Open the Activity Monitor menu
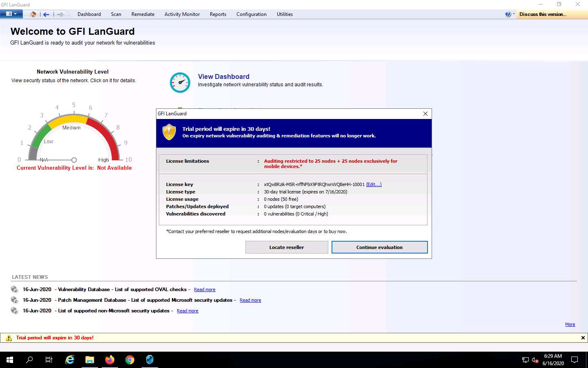This screenshot has width=588, height=368. pos(182,14)
